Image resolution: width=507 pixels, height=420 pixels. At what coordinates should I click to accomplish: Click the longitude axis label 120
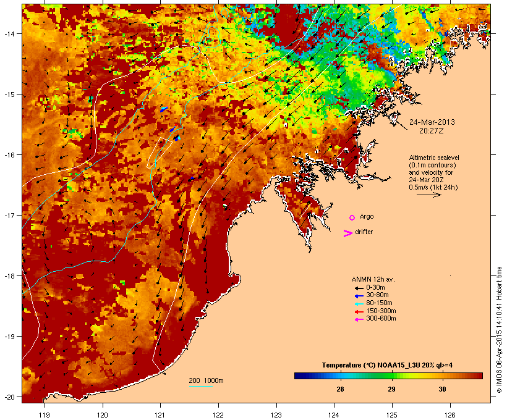[103, 415]
